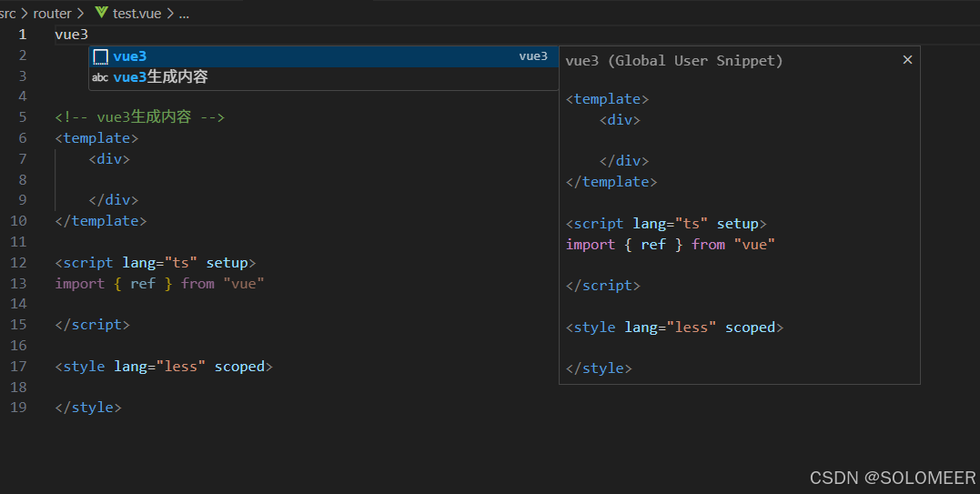Place cursor after vue3 on line 1
This screenshot has height=494, width=980.
89,35
